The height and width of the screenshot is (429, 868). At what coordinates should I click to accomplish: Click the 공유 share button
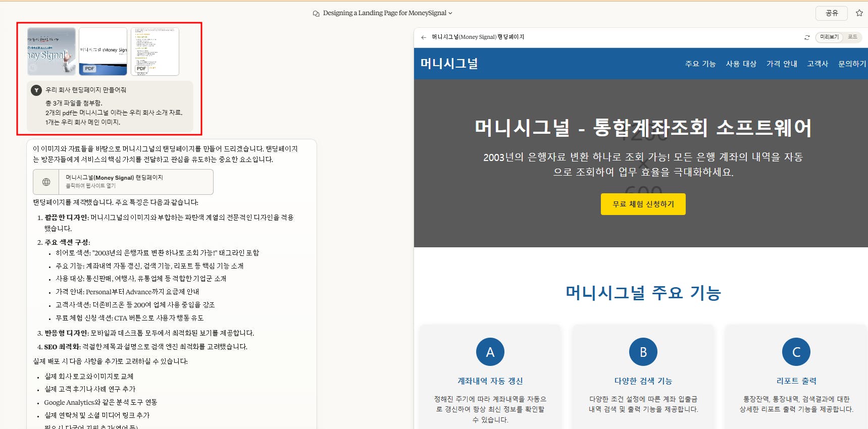click(x=832, y=13)
